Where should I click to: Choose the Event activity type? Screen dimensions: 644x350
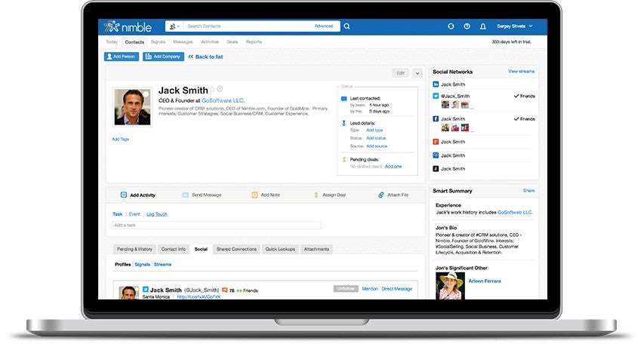coord(134,214)
